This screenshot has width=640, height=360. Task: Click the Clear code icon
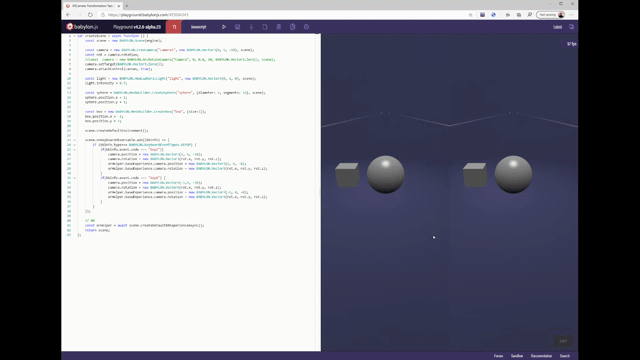coord(279,27)
